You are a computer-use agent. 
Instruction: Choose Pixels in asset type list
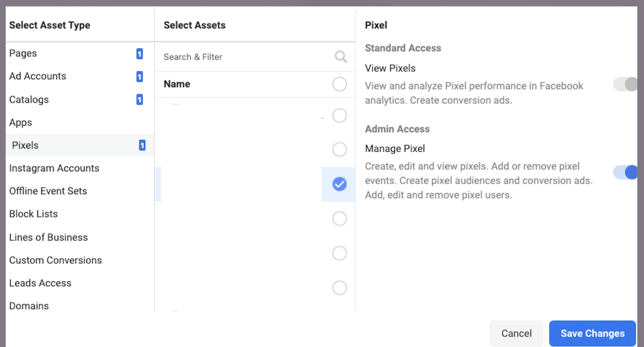point(80,145)
